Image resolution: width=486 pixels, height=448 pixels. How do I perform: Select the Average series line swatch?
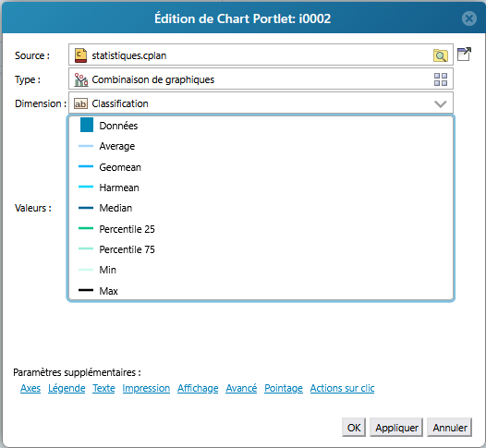pos(86,146)
